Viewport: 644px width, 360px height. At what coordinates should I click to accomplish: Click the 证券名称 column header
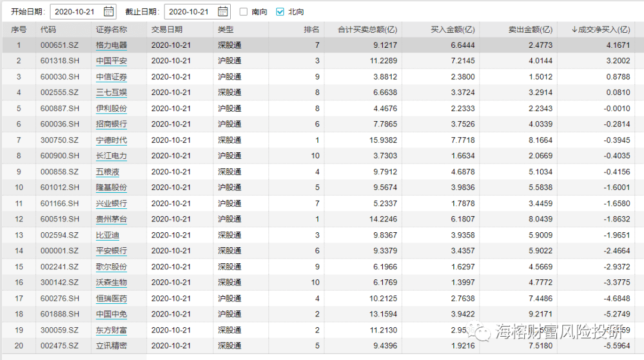tap(112, 29)
